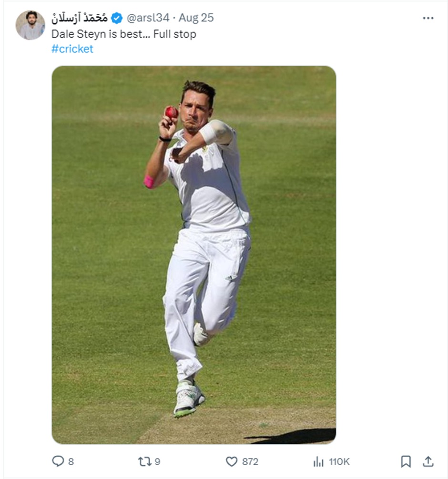Click the reply count of 8
The height and width of the screenshot is (479, 448).
tap(71, 461)
